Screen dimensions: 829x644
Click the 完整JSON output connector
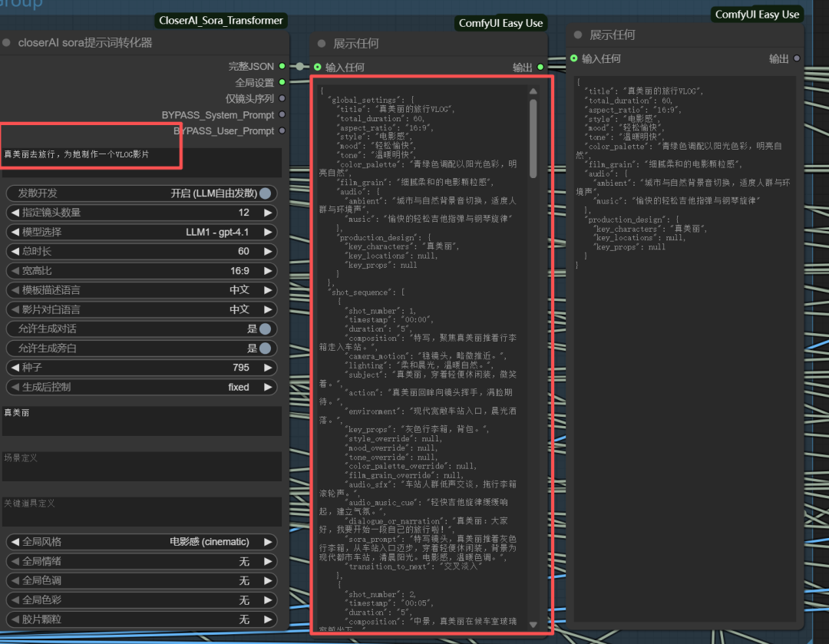[282, 66]
